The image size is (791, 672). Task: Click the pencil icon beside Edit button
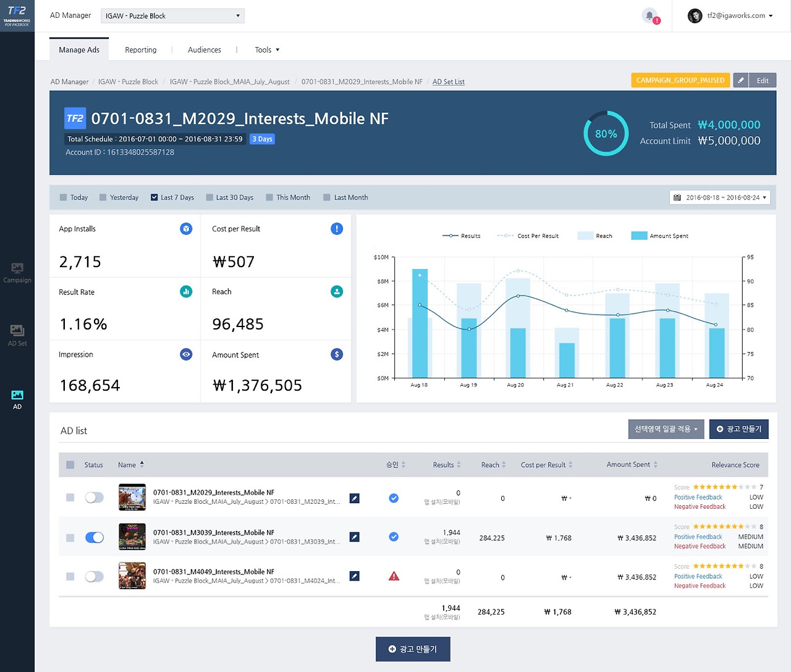pos(740,80)
